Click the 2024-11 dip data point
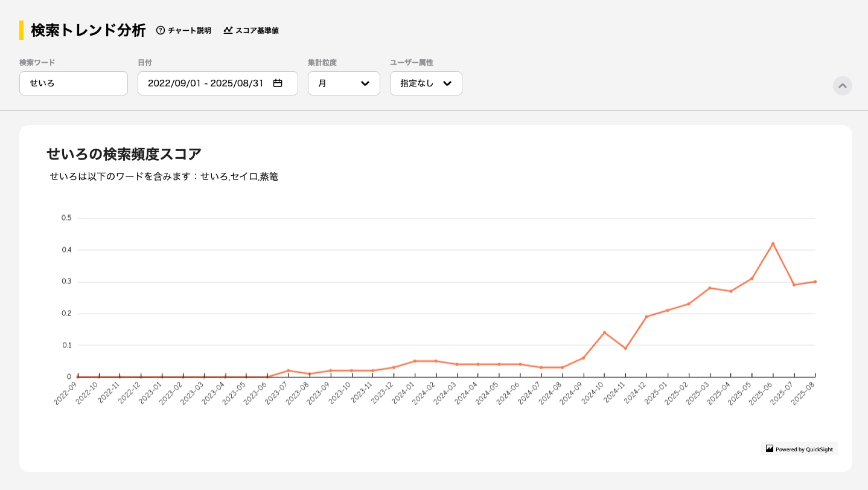This screenshot has width=868, height=490. click(625, 348)
